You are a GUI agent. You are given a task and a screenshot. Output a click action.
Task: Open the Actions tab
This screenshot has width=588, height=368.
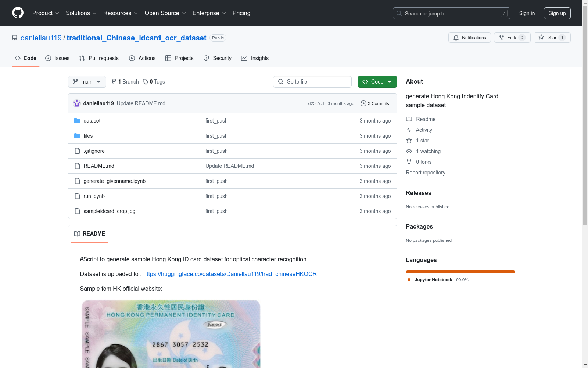[x=142, y=58]
